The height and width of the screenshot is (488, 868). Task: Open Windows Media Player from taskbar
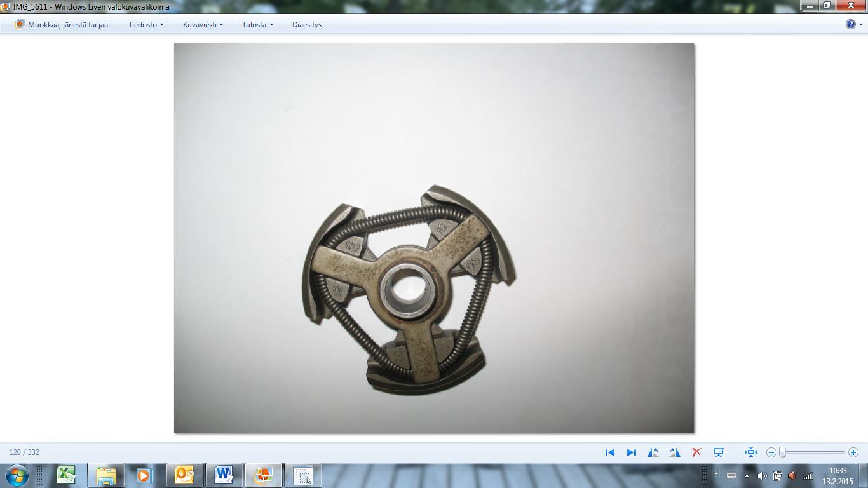click(x=144, y=475)
